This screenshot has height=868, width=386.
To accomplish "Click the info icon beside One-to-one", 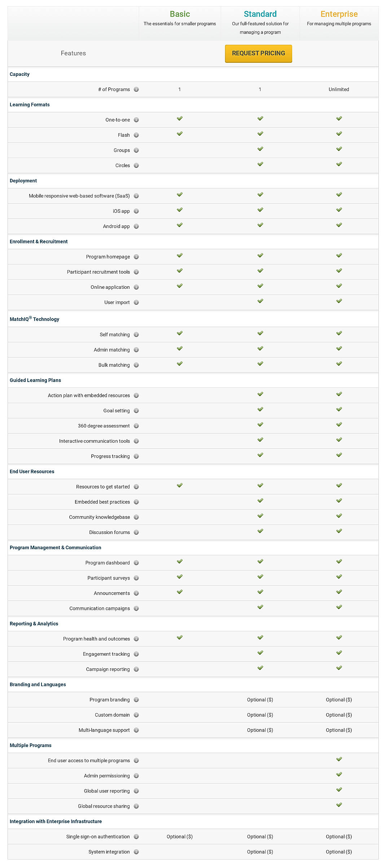I will (136, 120).
